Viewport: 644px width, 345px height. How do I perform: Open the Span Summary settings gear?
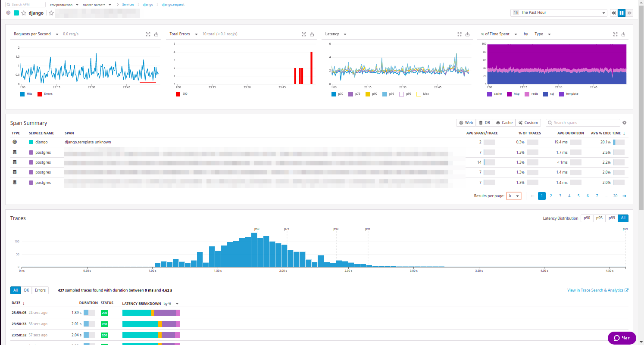(624, 123)
